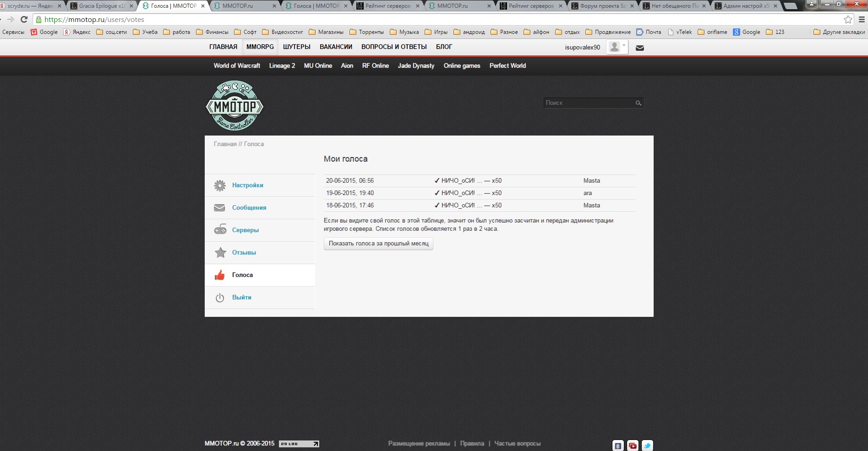Open the envelope messages icon in header

tap(640, 48)
